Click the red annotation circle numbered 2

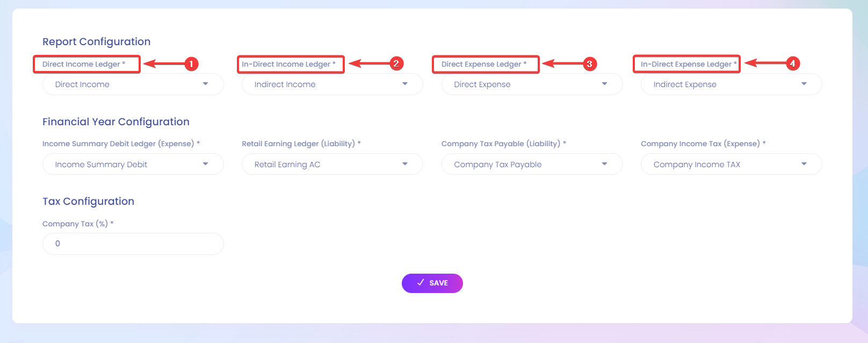[x=396, y=63]
